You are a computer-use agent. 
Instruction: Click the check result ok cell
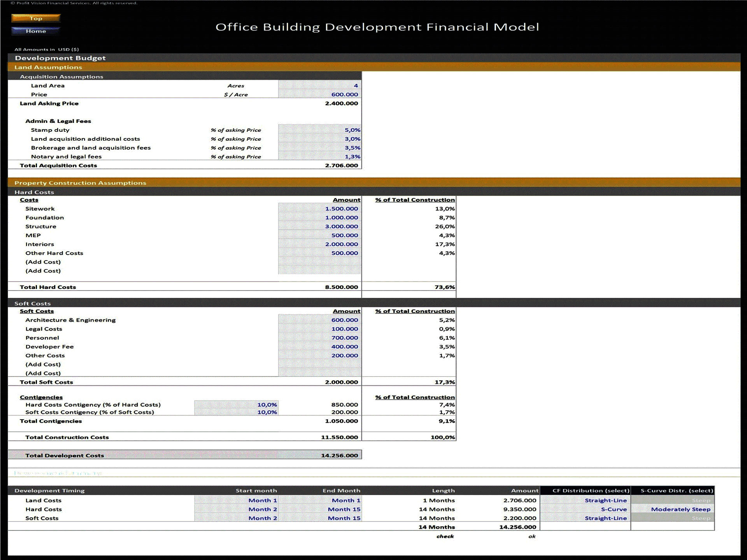[532, 537]
